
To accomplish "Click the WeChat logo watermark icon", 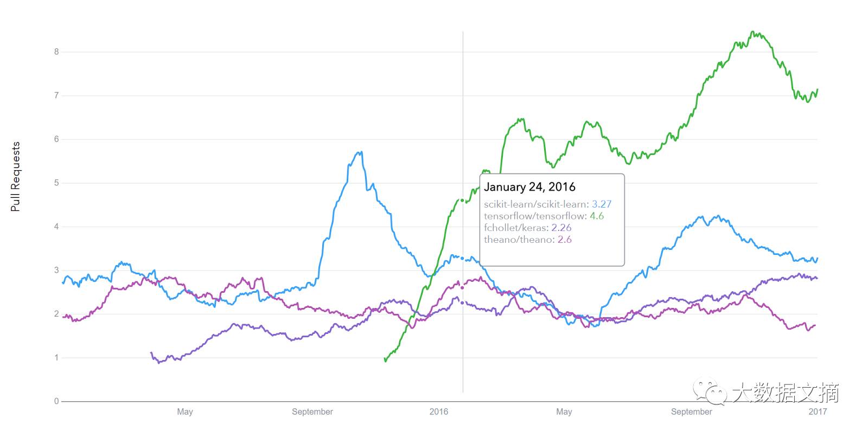I will click(x=709, y=393).
